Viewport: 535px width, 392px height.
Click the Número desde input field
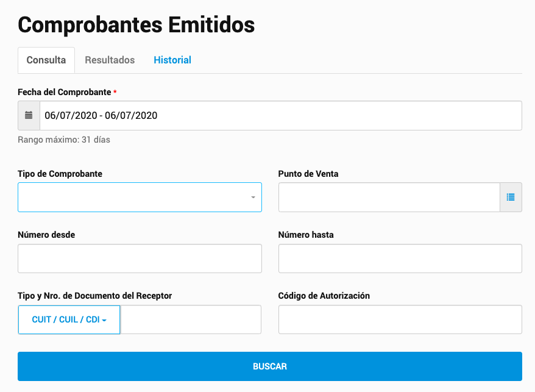(x=140, y=258)
